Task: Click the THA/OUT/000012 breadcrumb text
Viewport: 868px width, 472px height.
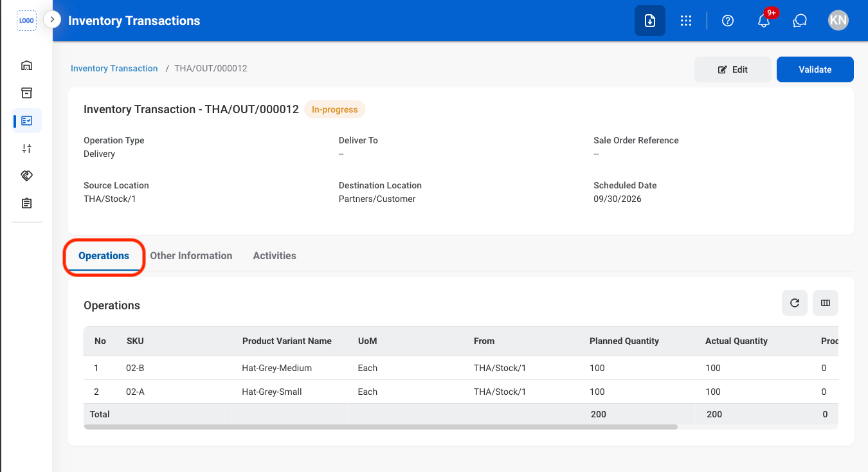Action: (x=211, y=68)
